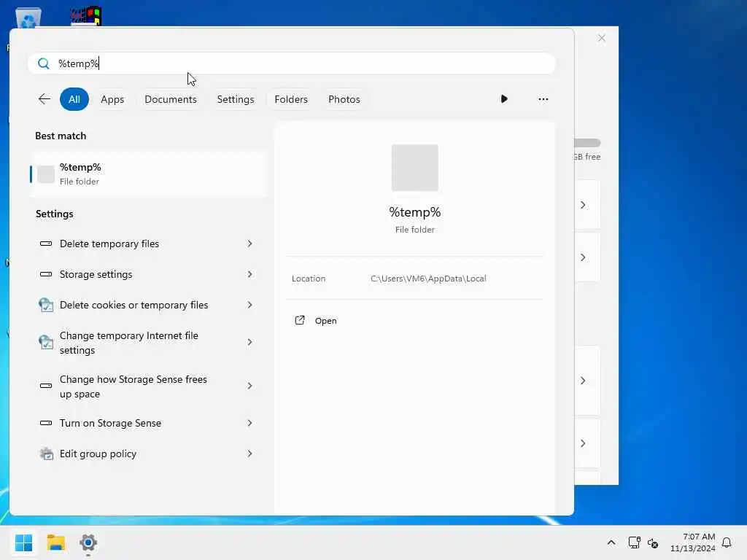Click the Recycle Bin desktop icon

coord(28,18)
